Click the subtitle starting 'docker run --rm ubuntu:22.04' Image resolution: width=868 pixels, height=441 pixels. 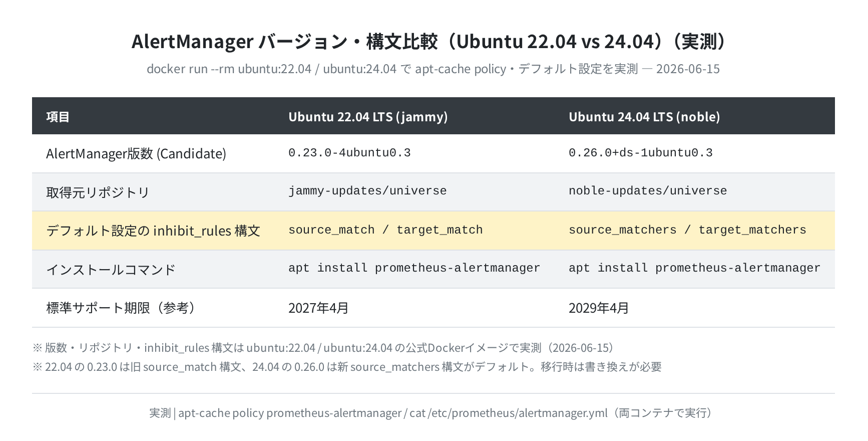click(433, 69)
